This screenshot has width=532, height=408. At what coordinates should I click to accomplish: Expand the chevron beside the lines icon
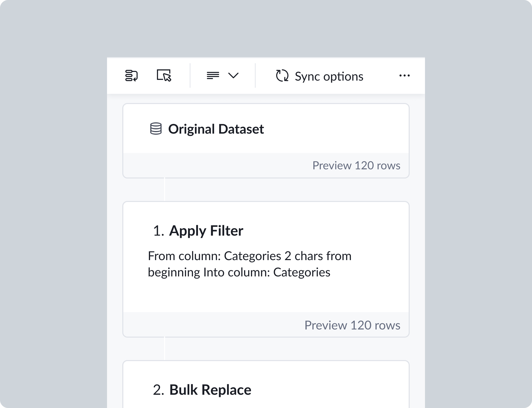pos(233,75)
